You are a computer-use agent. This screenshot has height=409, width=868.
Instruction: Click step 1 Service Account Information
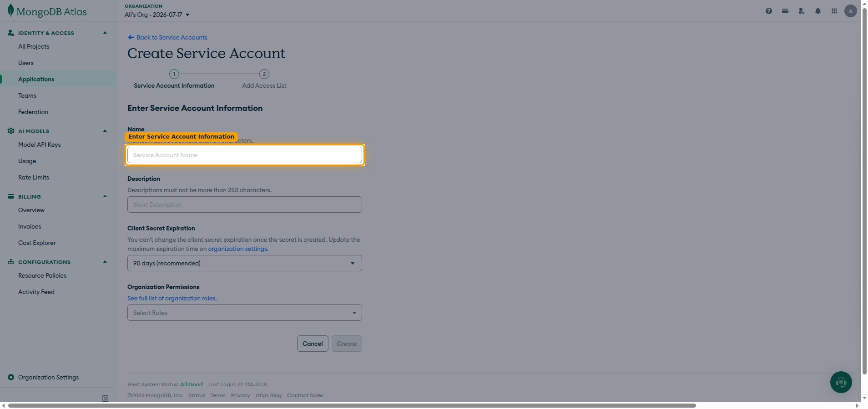click(174, 80)
